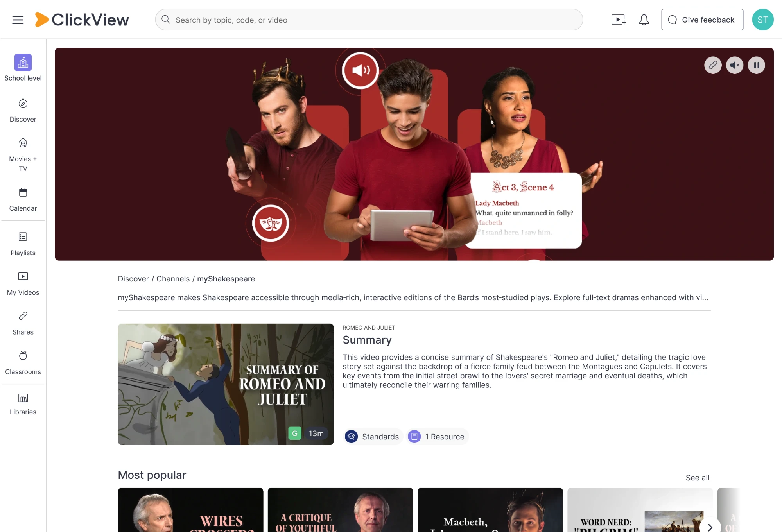
Task: Go to Movies + TV section
Action: [x=23, y=155]
